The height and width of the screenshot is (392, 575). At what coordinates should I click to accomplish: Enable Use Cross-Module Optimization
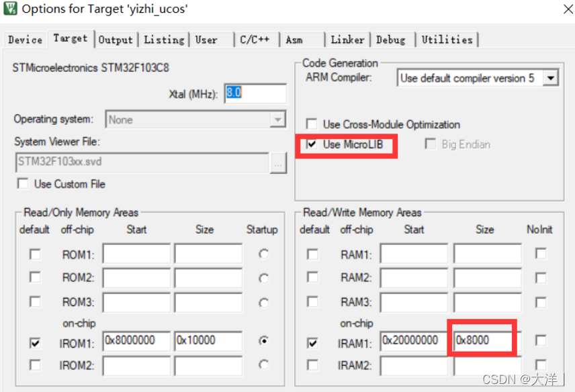click(312, 124)
